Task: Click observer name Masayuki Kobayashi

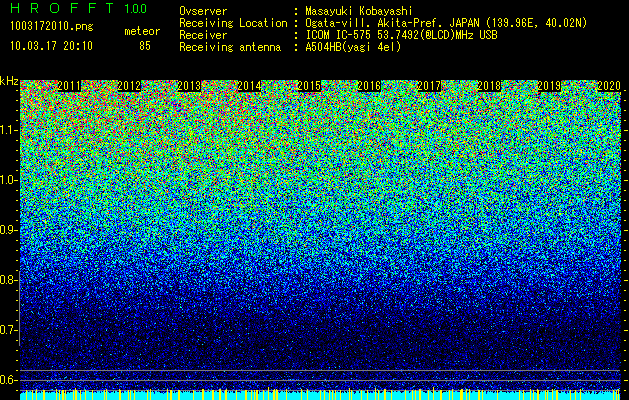Action: point(359,11)
